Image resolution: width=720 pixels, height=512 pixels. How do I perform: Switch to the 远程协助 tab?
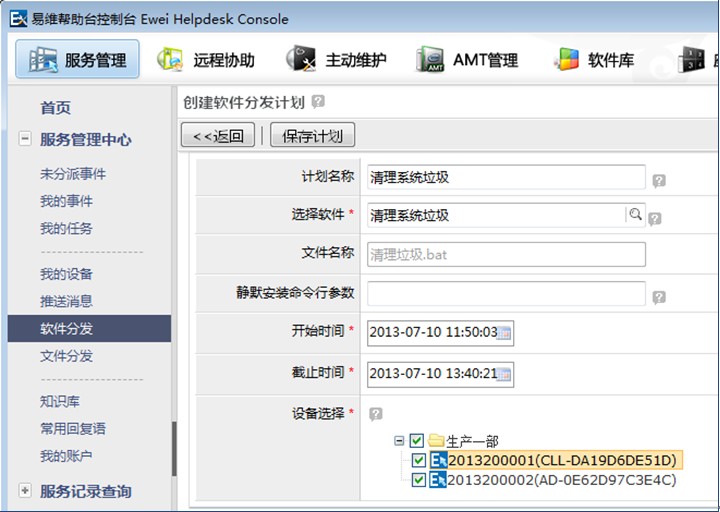(206, 60)
